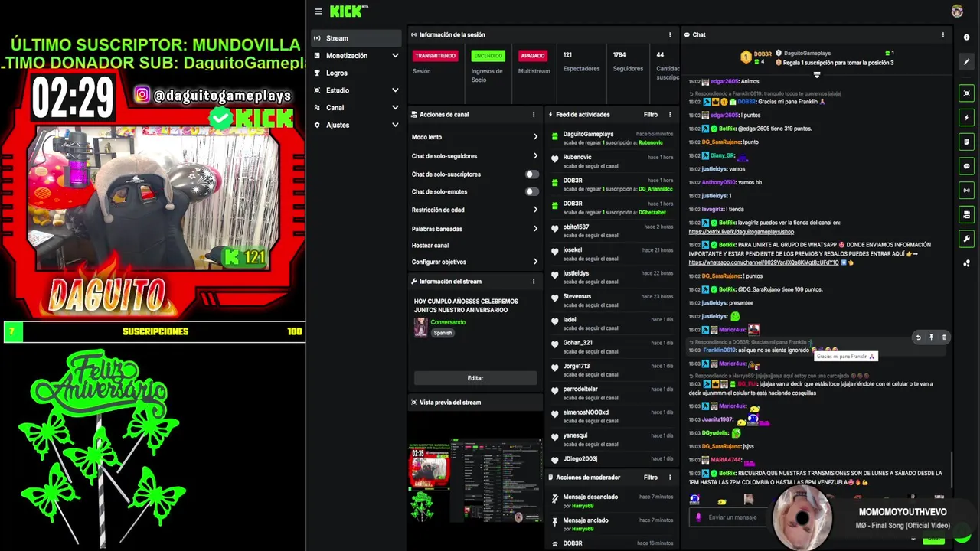Click unpin icon beside Mensaje desanclado entry
This screenshot has width=980, height=551.
point(555,498)
